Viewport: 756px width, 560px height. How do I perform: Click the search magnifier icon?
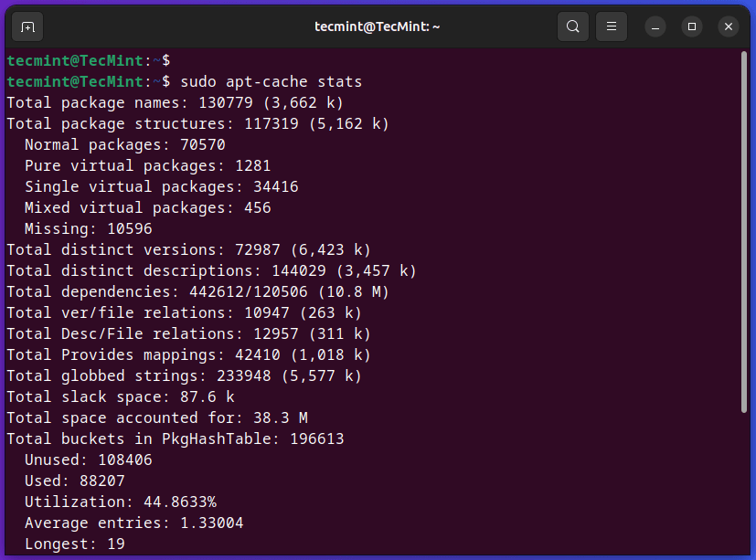coord(573,26)
